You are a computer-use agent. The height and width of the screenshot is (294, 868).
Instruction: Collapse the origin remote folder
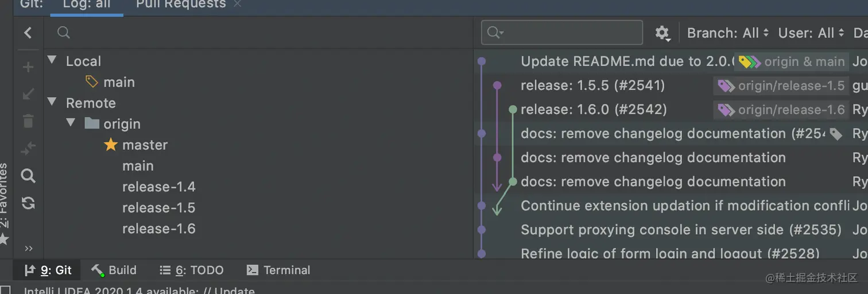(x=71, y=123)
